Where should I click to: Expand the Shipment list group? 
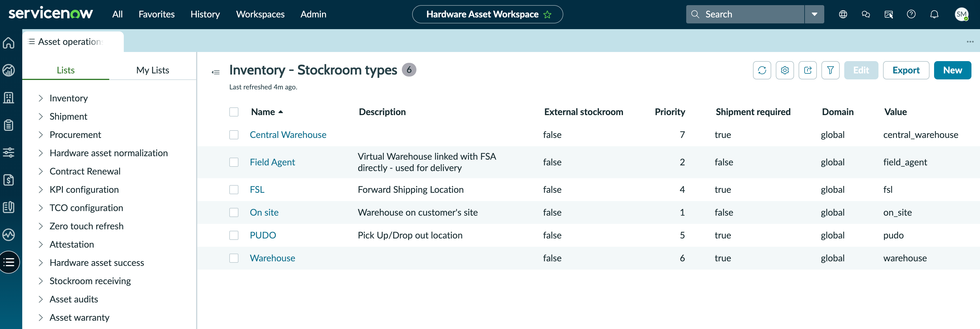(x=41, y=117)
